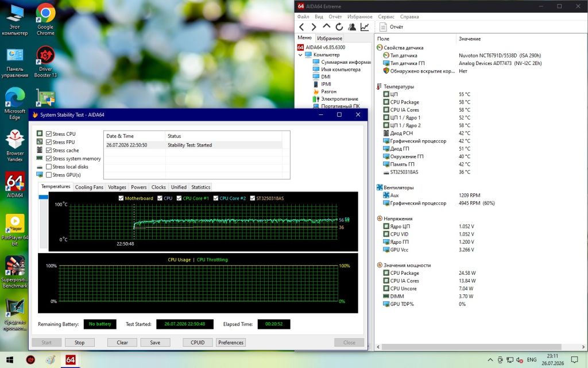Click the Back arrow in AIDA64 toolbar

click(x=301, y=26)
